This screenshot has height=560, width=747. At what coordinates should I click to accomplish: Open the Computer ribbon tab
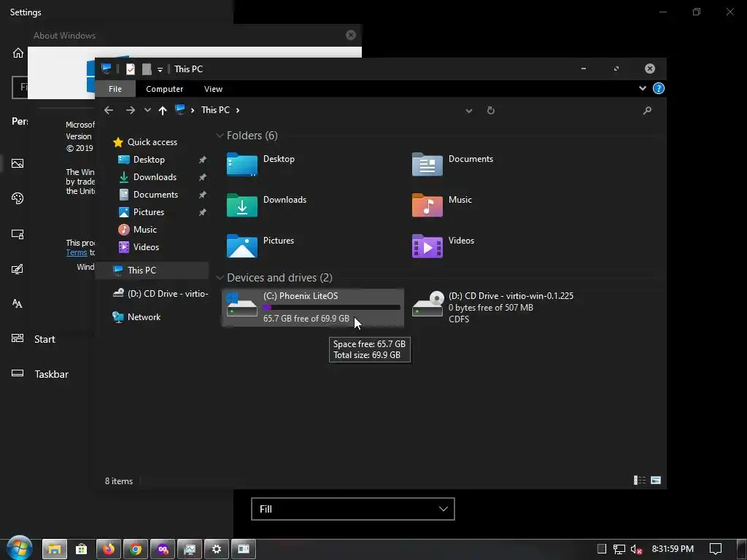pos(164,89)
